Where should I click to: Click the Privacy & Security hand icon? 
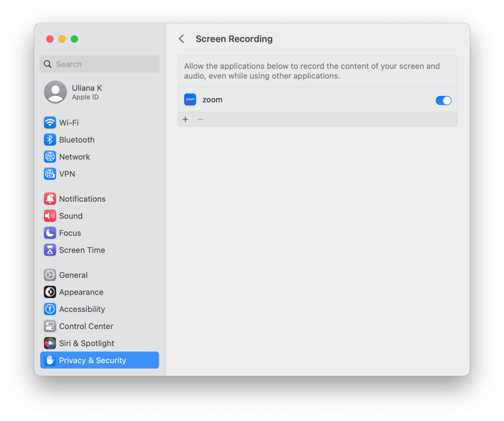50,360
